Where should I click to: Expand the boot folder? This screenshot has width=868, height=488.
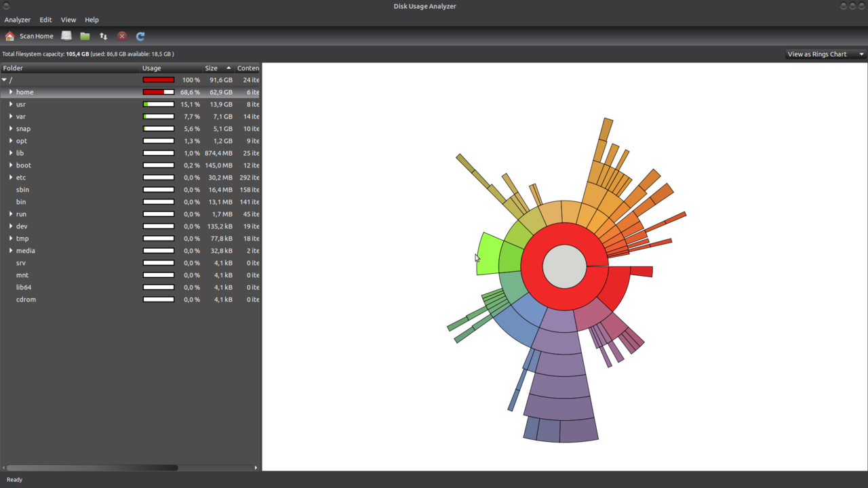[x=11, y=165]
